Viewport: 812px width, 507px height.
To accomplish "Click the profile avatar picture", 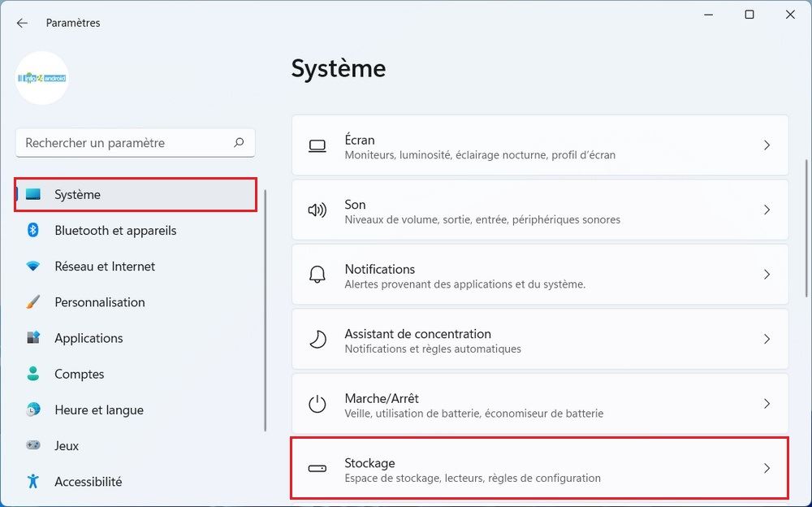I will tap(42, 78).
